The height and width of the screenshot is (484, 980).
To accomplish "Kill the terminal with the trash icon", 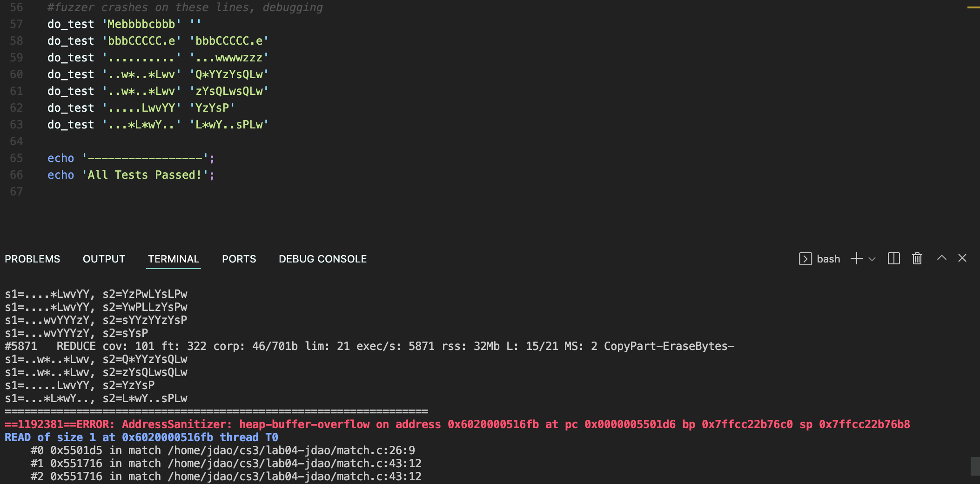I will 917,259.
